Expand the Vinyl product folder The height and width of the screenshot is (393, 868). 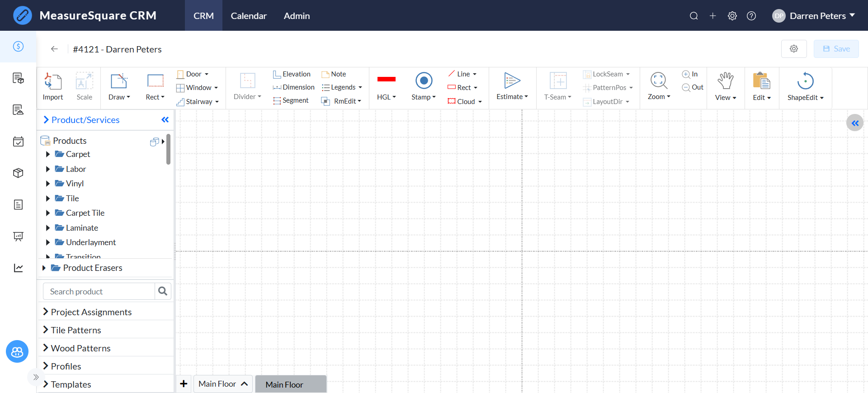point(47,184)
